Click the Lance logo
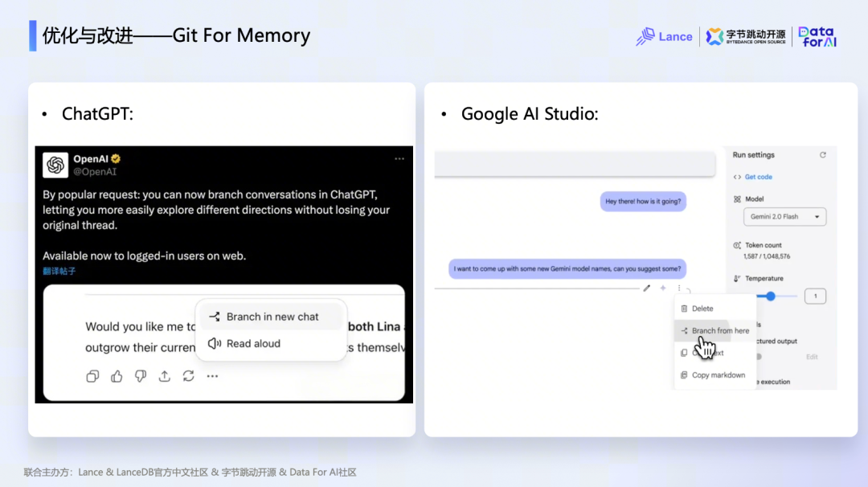 [664, 36]
